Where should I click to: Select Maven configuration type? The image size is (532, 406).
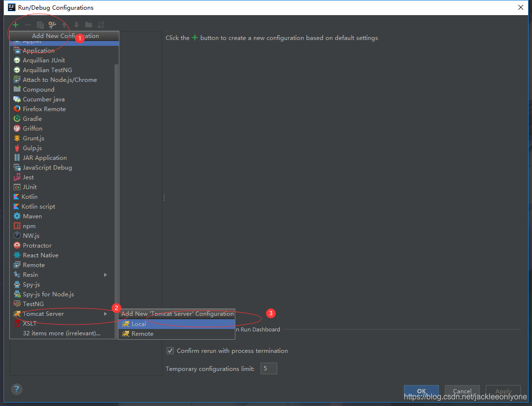62,216
